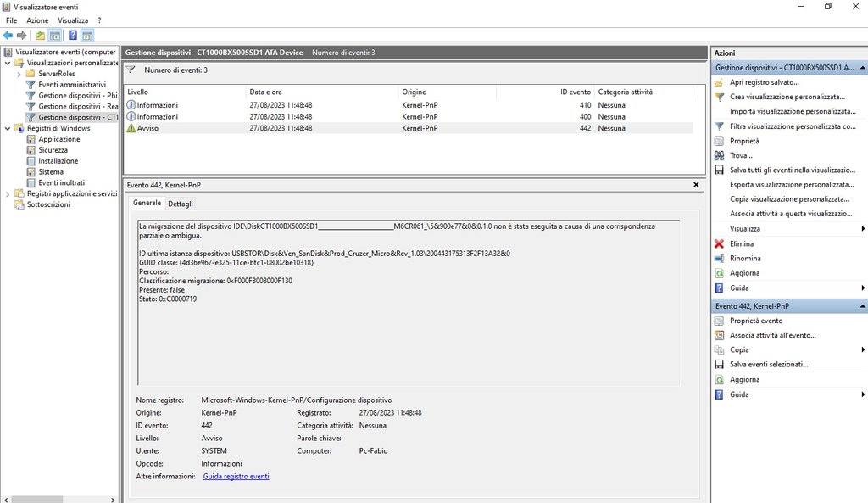Viewport: 868px width, 503px height.
Task: Click Proprietà evento in the Actions pane
Action: pyautogui.click(x=756, y=321)
